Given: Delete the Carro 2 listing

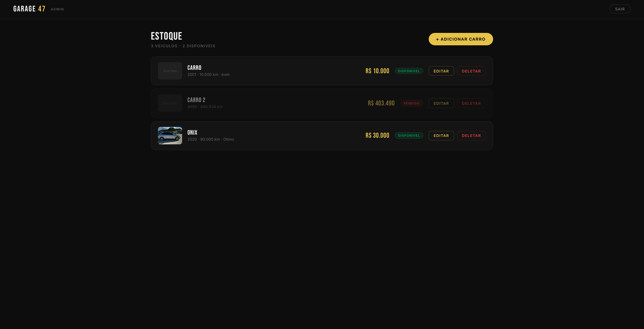Looking at the screenshot, I should click(471, 103).
